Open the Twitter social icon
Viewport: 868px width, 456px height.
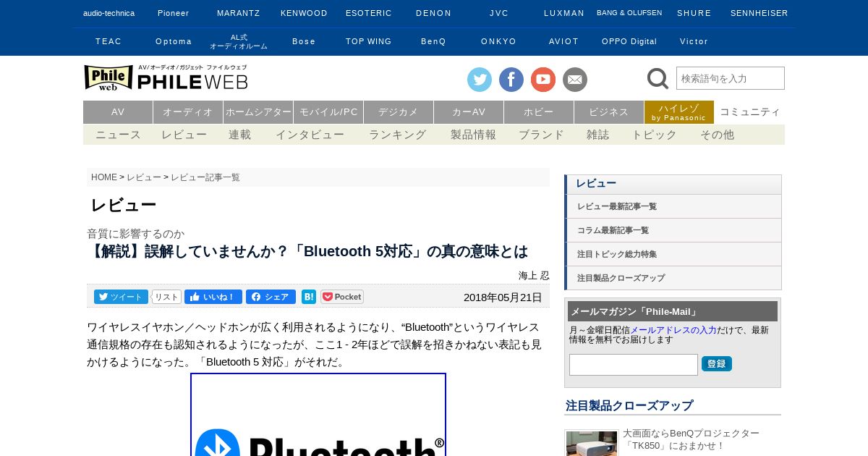pyautogui.click(x=479, y=80)
